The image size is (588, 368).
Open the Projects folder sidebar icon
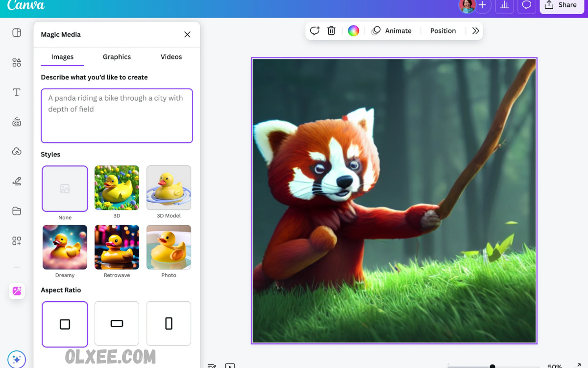point(17,211)
